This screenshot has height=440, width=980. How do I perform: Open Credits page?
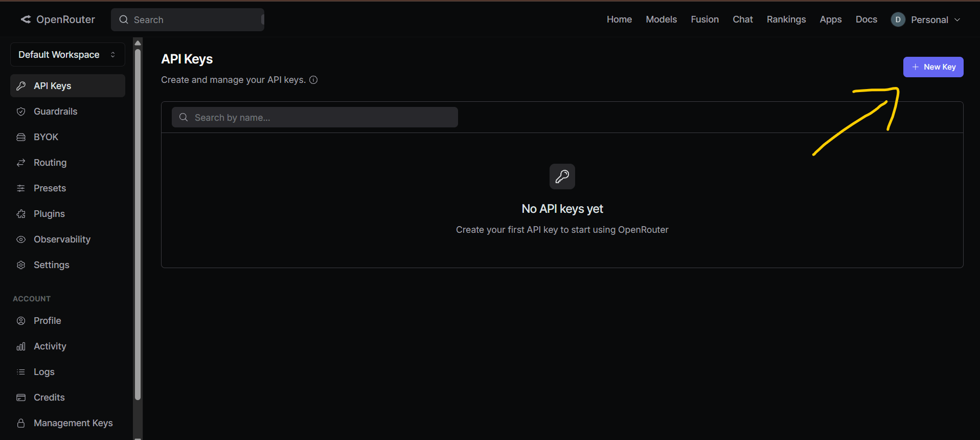(67, 398)
